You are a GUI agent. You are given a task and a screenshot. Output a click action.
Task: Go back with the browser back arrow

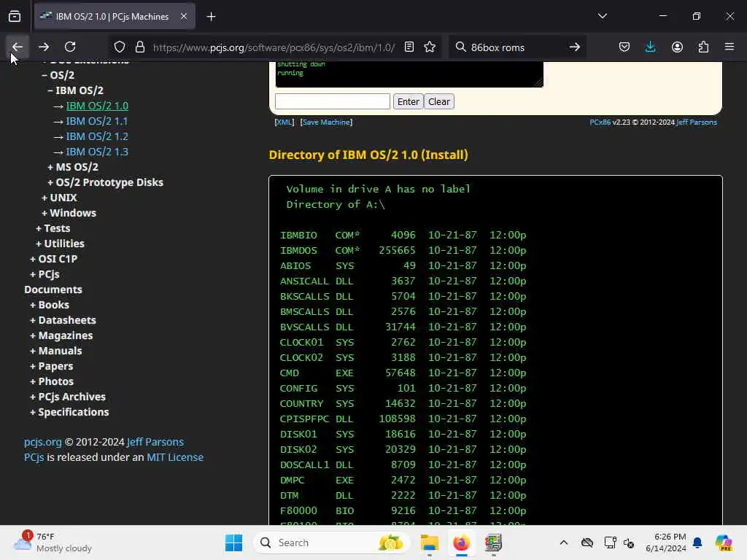click(x=18, y=47)
